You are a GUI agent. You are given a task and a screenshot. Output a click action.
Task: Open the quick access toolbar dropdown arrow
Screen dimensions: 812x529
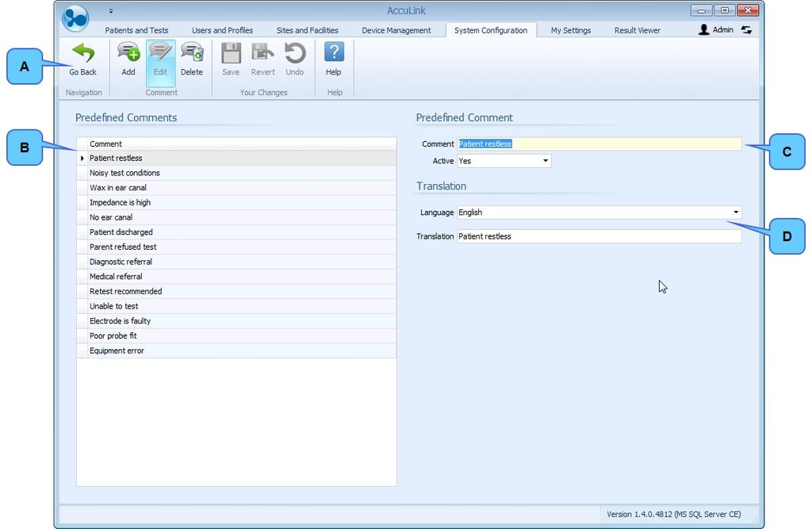click(x=111, y=11)
